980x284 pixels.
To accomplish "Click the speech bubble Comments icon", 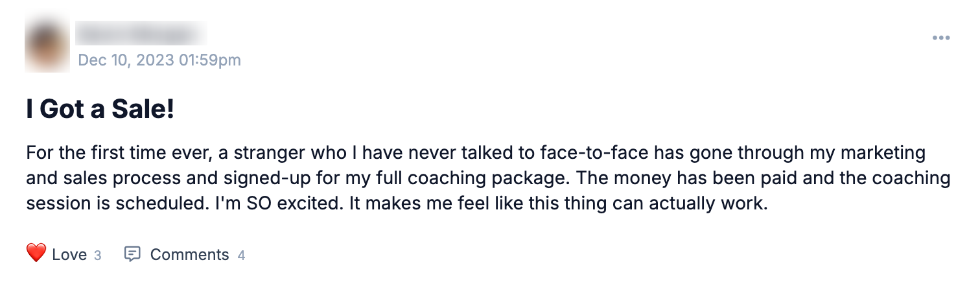I will tap(132, 254).
